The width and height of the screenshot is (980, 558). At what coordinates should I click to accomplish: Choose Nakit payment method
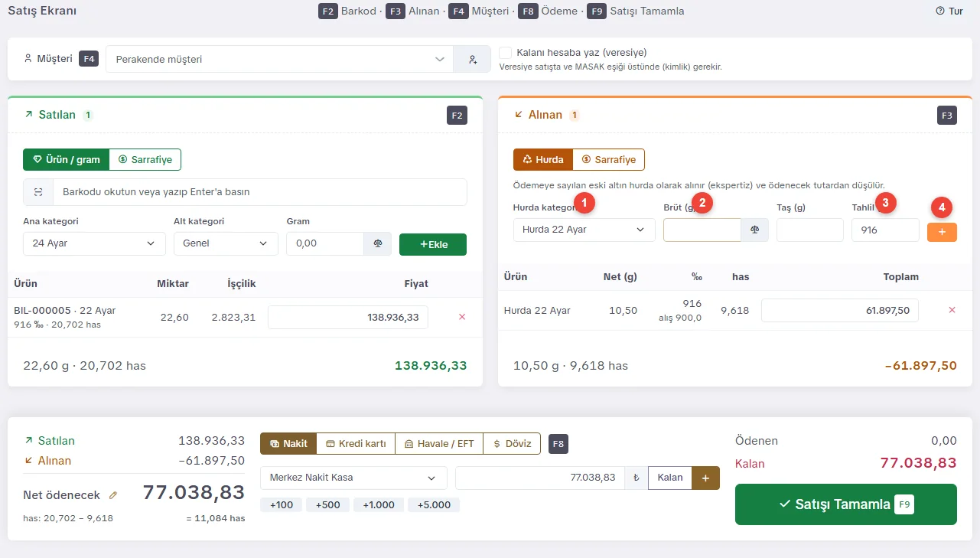[x=288, y=443]
